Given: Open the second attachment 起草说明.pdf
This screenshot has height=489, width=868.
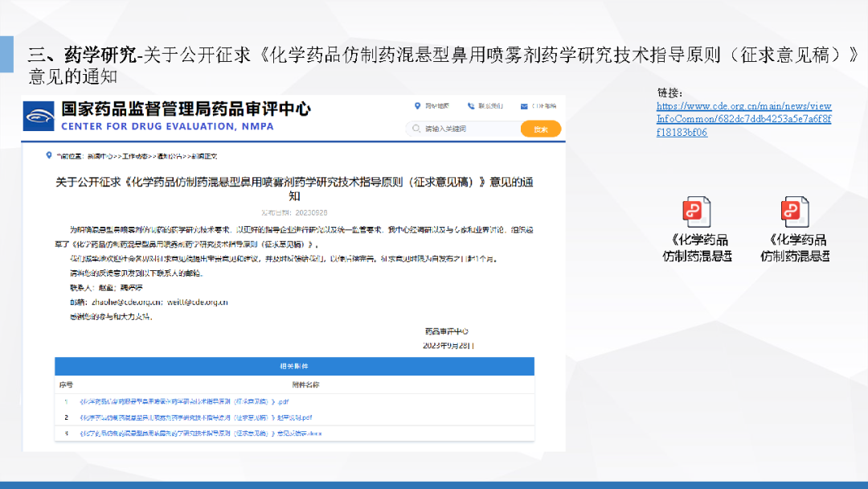Looking at the screenshot, I should click(194, 417).
